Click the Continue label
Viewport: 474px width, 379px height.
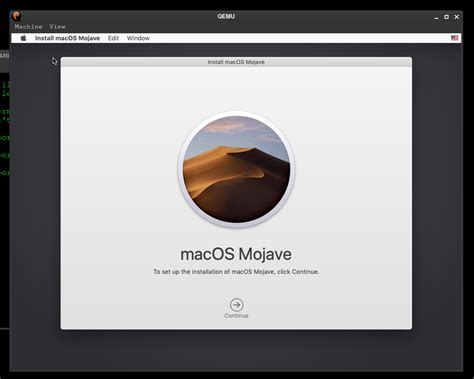236,316
